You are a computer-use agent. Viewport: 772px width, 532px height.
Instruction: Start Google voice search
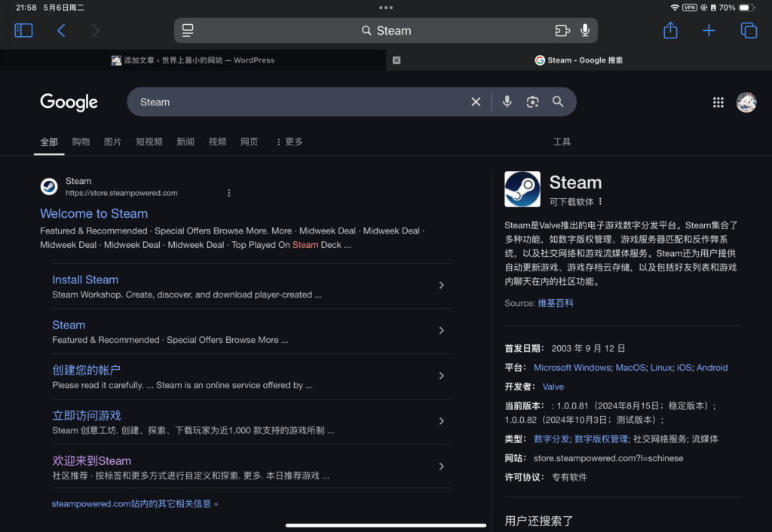[507, 102]
